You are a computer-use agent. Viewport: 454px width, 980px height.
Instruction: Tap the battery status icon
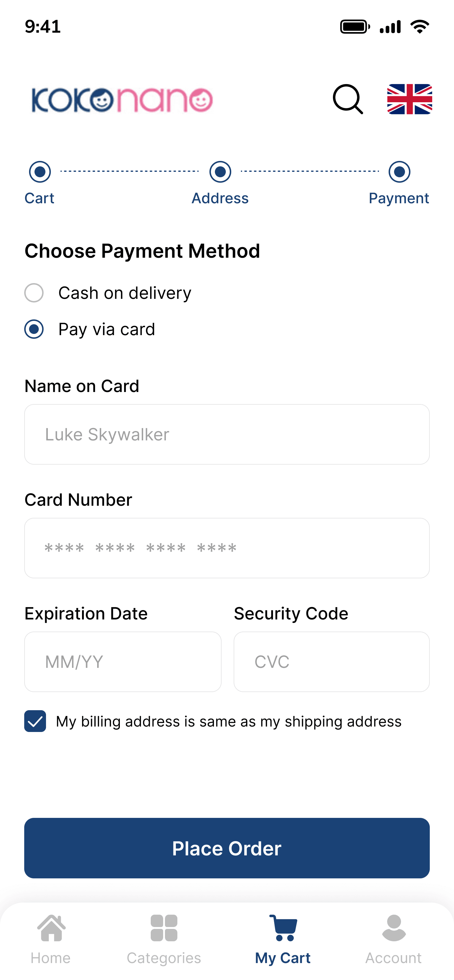355,27
